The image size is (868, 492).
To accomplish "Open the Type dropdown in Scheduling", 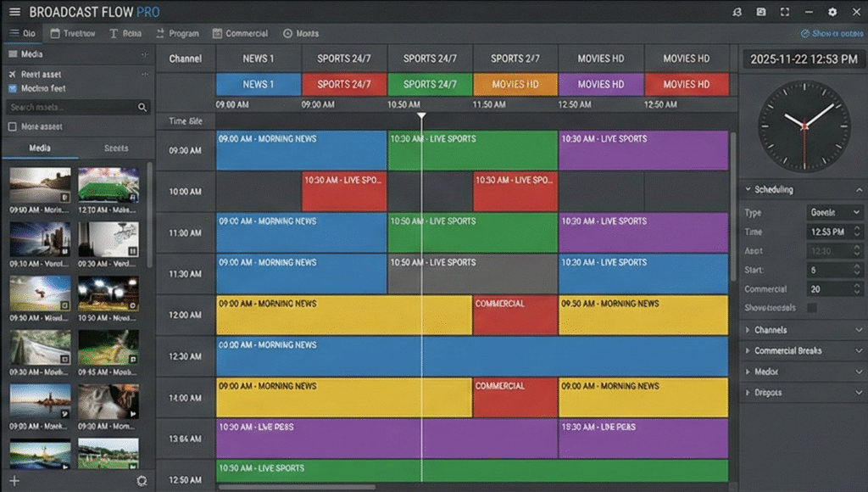I will coord(835,212).
